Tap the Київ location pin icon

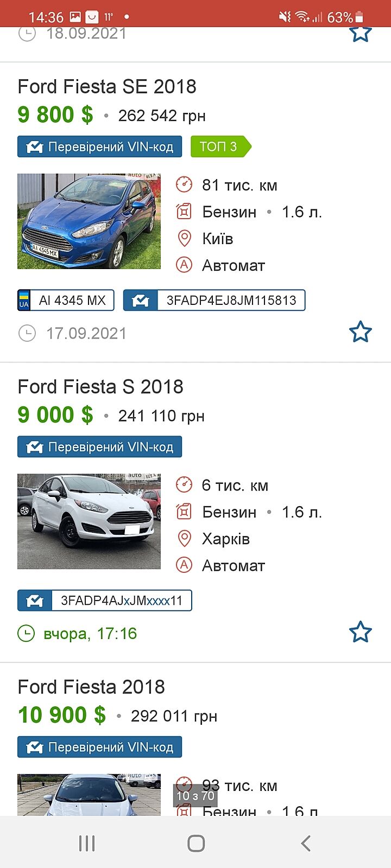tap(184, 238)
